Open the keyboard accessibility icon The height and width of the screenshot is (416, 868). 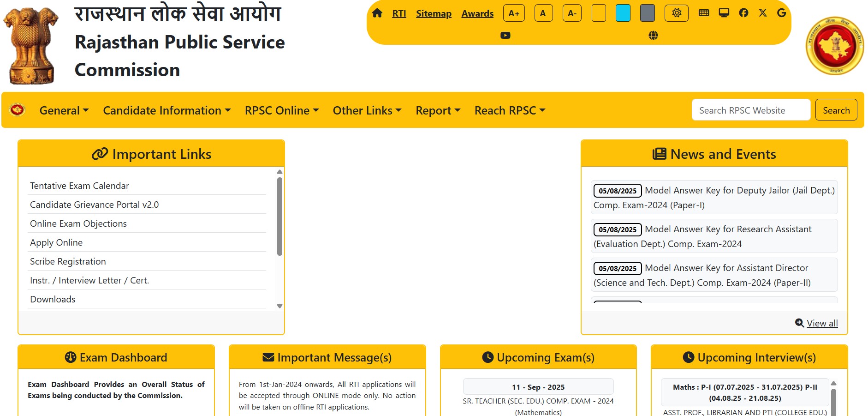click(704, 13)
